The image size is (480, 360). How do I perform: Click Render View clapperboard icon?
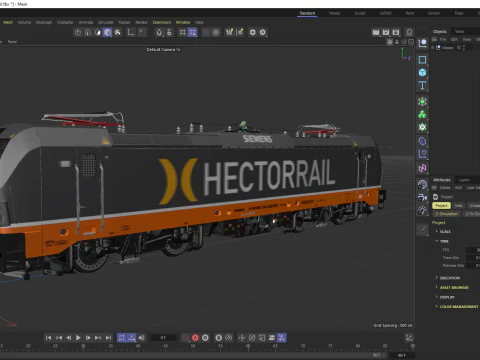[376, 32]
